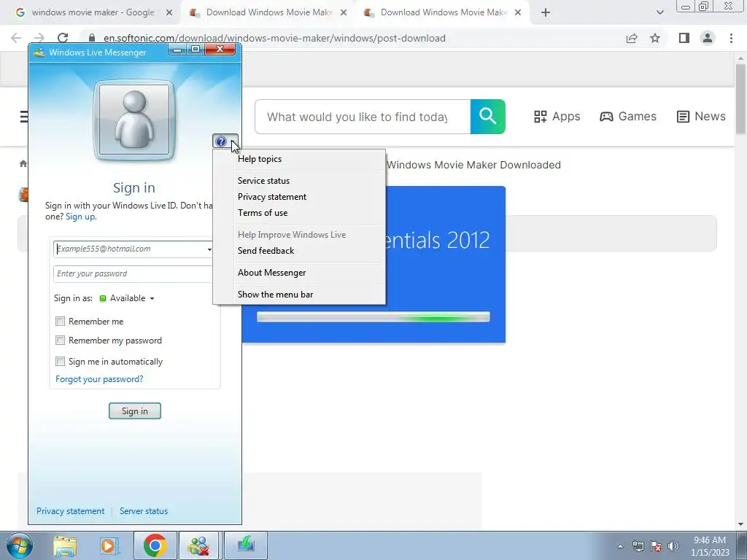This screenshot has height=560, width=747.
Task: Show hidden tray icons arrow
Action: (620, 546)
